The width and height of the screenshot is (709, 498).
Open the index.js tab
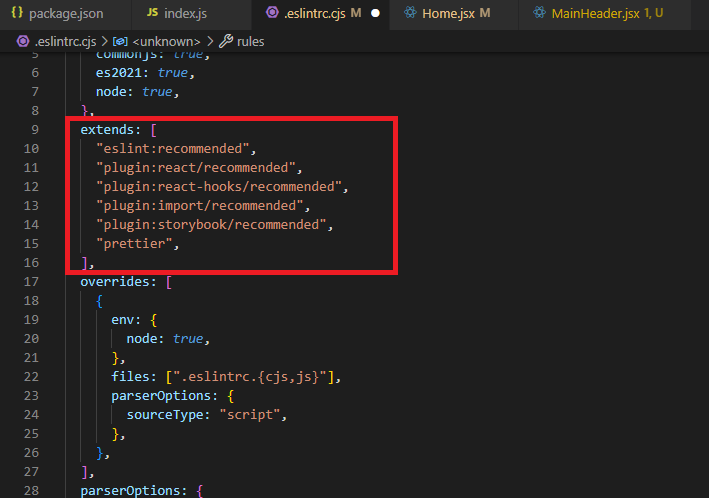tap(191, 14)
